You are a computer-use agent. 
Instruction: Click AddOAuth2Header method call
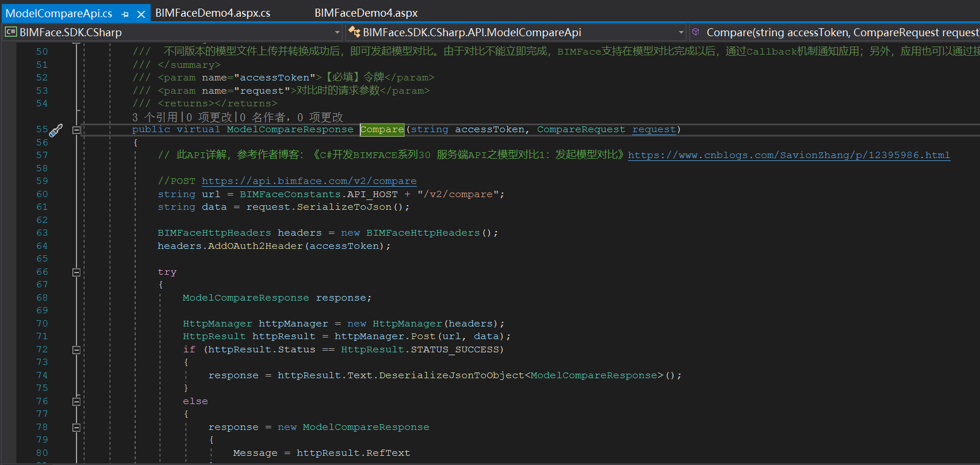click(255, 246)
